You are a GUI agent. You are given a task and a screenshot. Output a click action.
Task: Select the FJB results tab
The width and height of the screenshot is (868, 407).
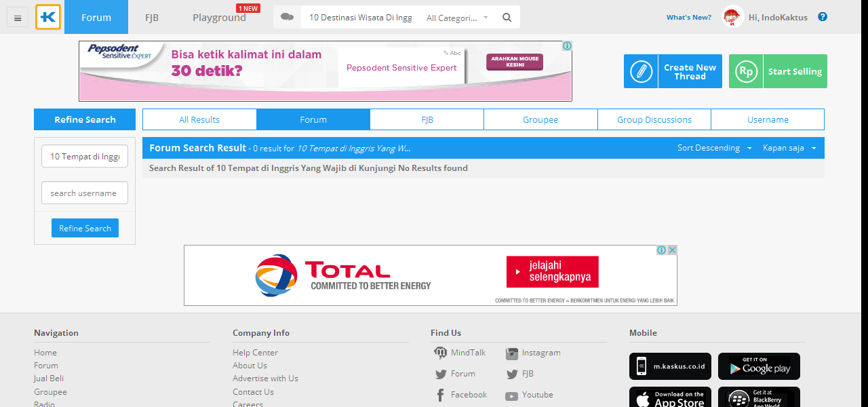[427, 119]
